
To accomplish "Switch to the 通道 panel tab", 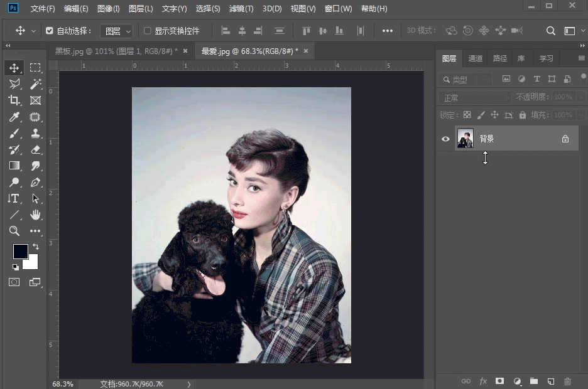I will [x=476, y=58].
